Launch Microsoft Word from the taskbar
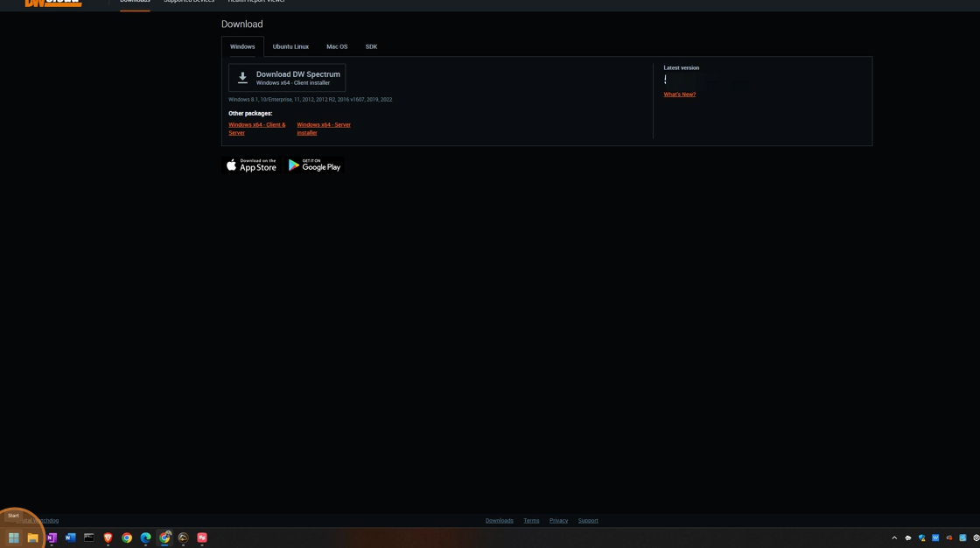The image size is (980, 548). 70,537
